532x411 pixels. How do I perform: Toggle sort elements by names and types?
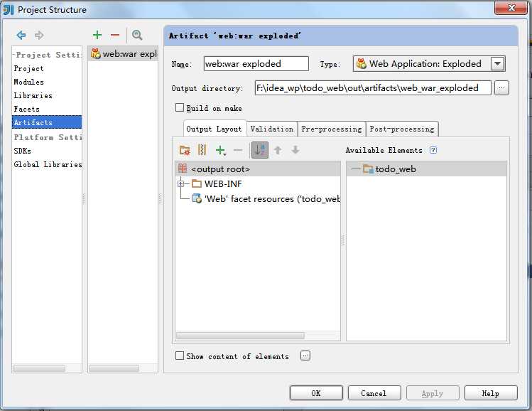[260, 150]
